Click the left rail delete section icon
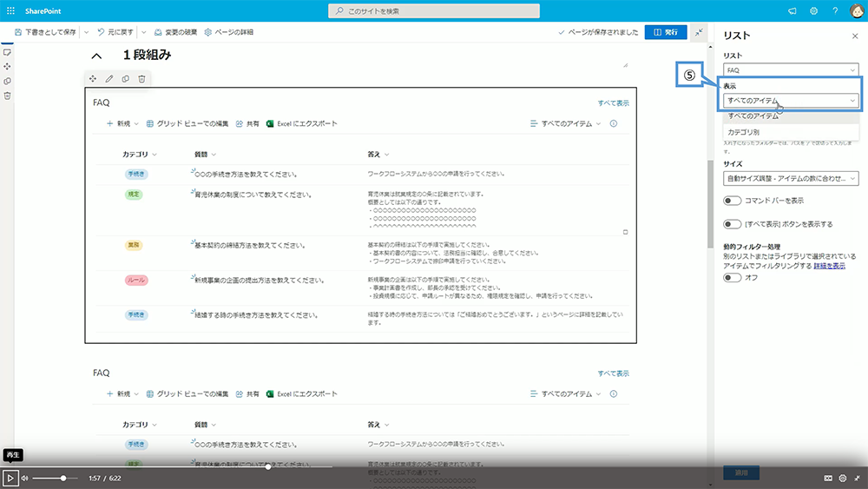Viewport: 868px width, 489px height. 7,96
